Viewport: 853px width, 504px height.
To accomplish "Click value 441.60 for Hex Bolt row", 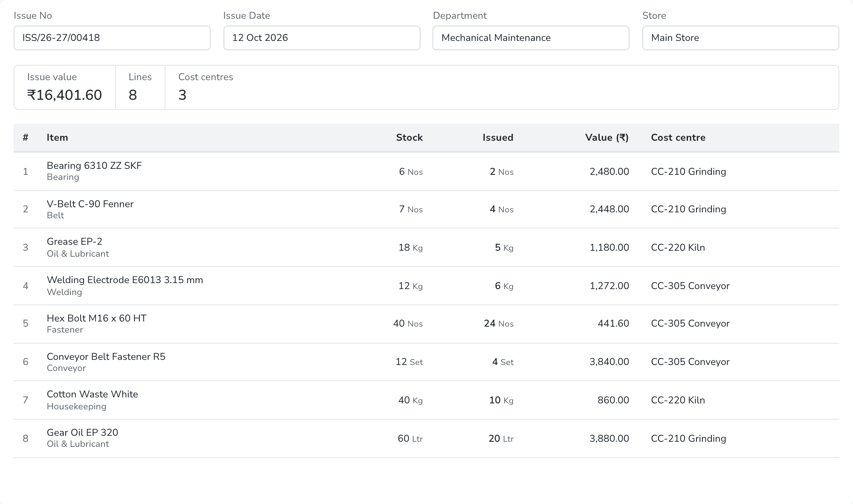I will click(613, 324).
